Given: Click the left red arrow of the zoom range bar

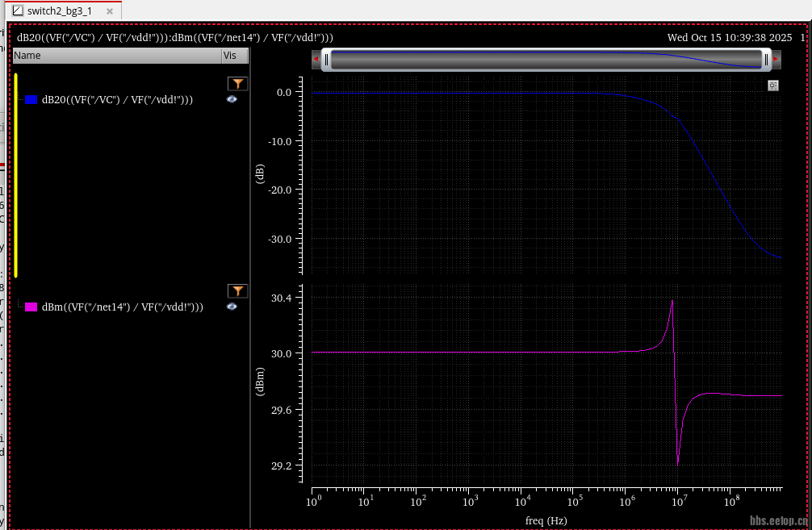Looking at the screenshot, I should [316, 59].
